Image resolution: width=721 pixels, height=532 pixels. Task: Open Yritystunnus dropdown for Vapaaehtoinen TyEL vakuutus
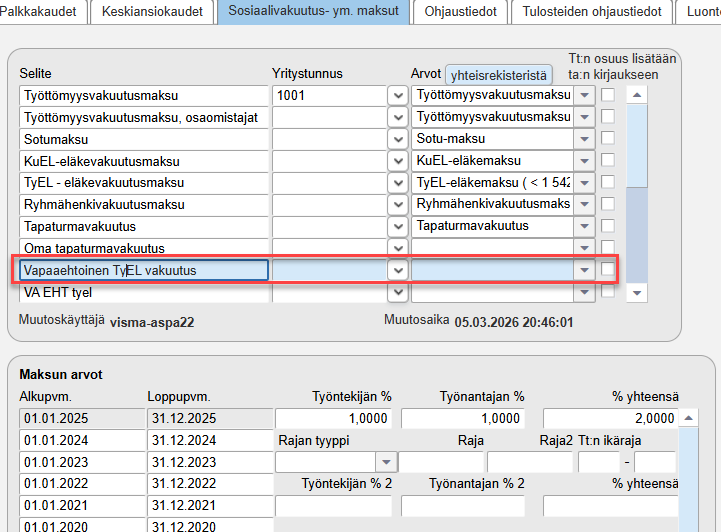(398, 270)
